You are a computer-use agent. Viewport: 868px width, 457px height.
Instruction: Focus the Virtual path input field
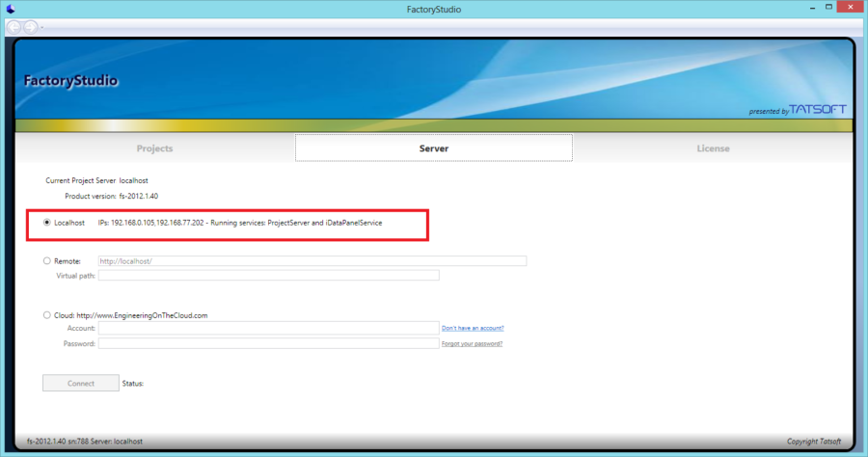pos(268,276)
